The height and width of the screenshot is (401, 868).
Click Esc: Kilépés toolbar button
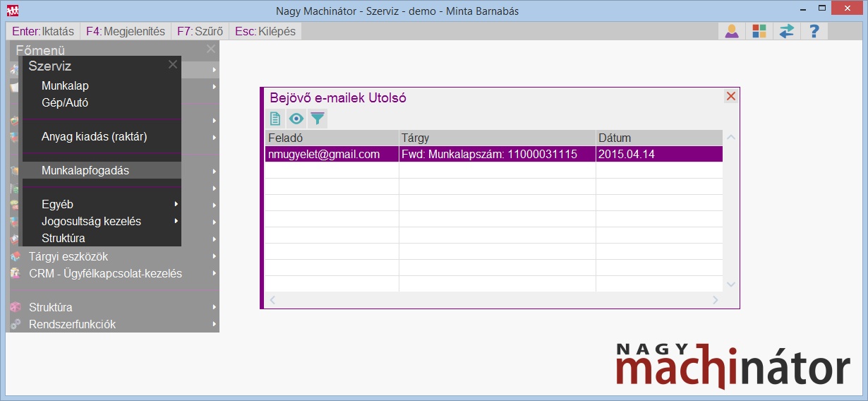pyautogui.click(x=265, y=31)
